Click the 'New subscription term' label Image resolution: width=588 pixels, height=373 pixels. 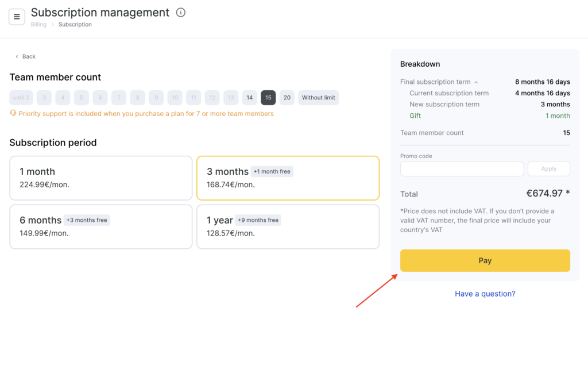(x=444, y=105)
